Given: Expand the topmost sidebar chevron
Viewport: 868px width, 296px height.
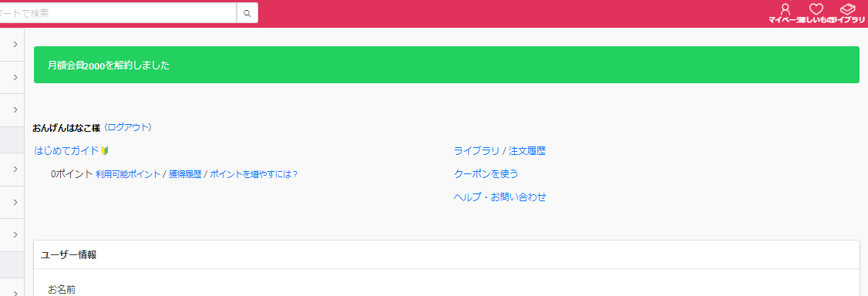Looking at the screenshot, I should [15, 44].
